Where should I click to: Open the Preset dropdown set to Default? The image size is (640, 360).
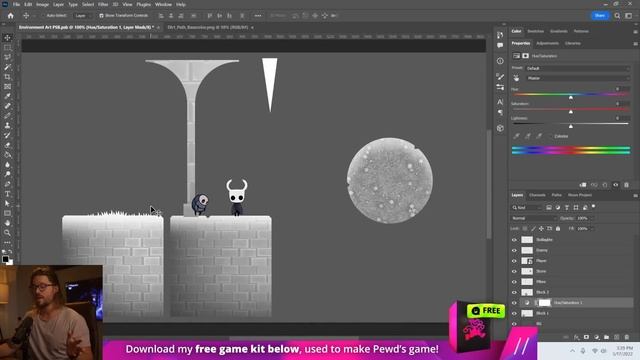pyautogui.click(x=578, y=68)
